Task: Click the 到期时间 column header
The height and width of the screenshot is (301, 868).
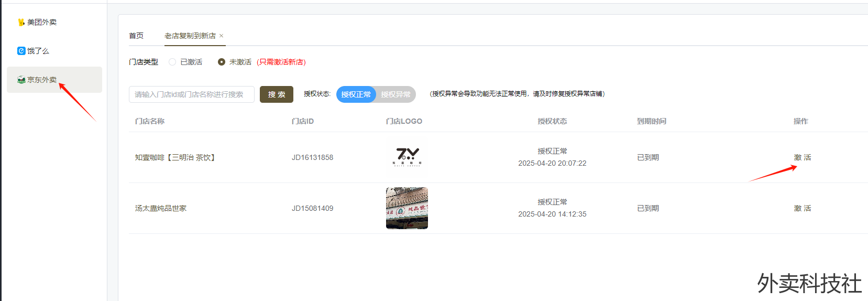Action: point(652,121)
